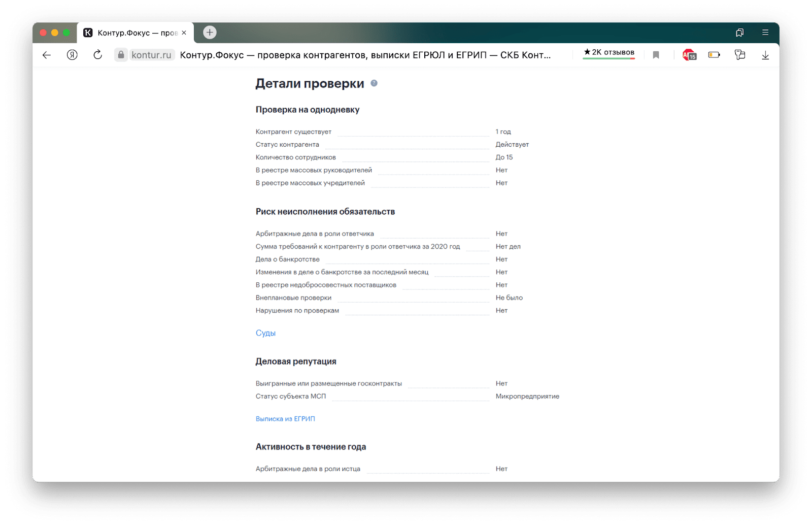
Task: Open the ad blocker extension showing 15
Action: click(689, 55)
